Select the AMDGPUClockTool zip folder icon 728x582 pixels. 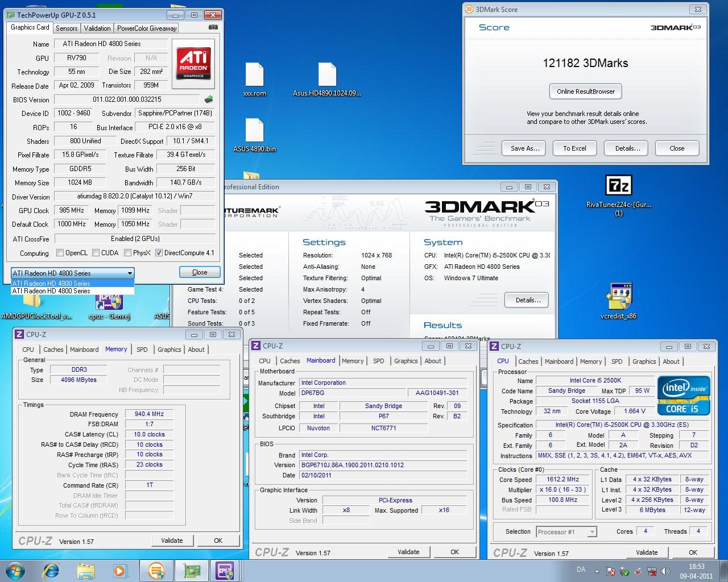click(x=36, y=307)
